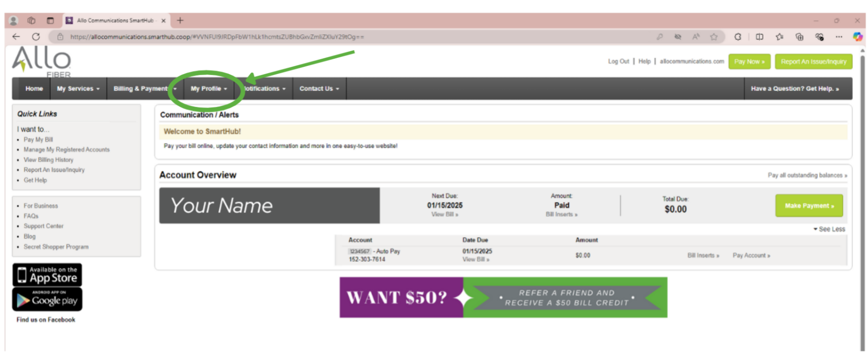Click Find us on Facebook
This screenshot has width=868, height=353.
pyautogui.click(x=46, y=320)
